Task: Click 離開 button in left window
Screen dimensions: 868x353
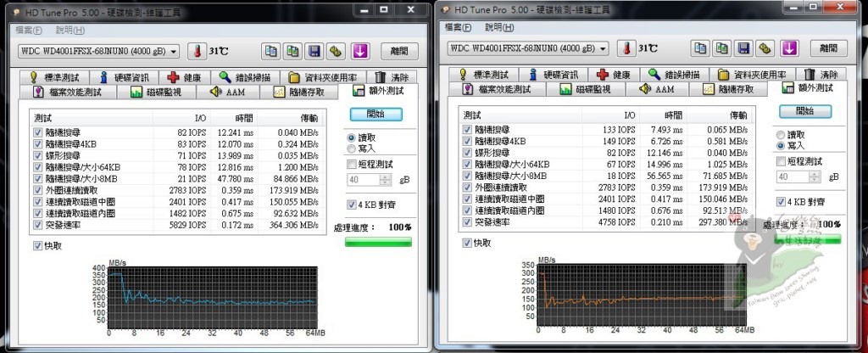Action: 399,51
